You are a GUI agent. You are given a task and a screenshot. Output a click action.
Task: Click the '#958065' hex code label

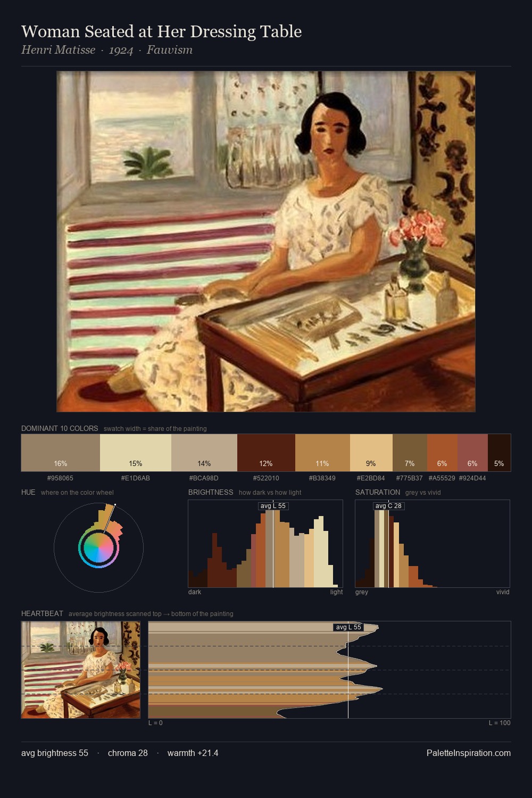(61, 478)
